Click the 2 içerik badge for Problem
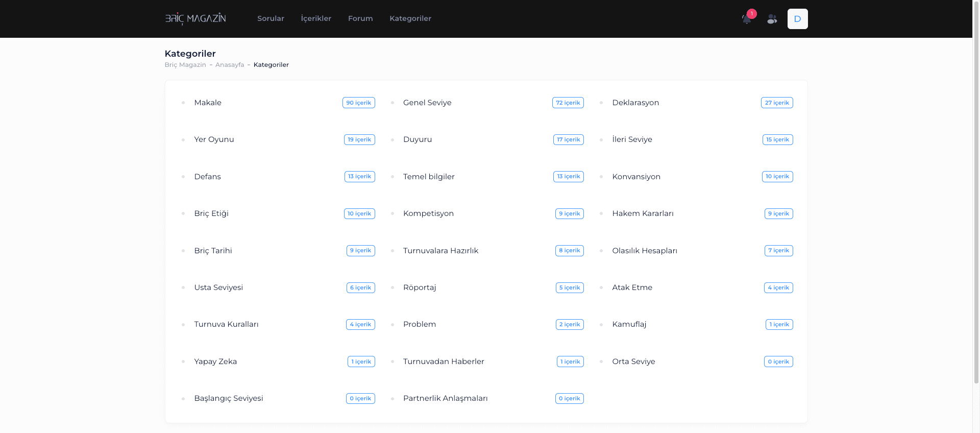 [x=570, y=324]
